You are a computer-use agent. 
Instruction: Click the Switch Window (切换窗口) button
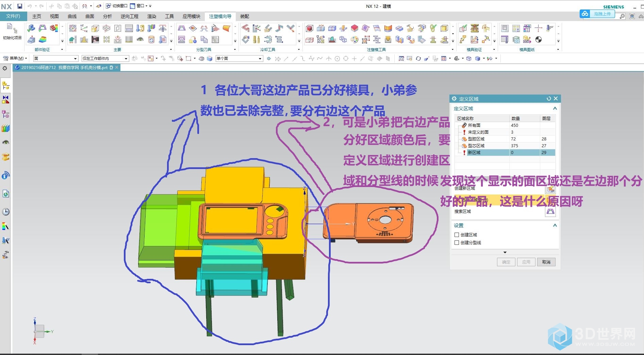click(117, 6)
